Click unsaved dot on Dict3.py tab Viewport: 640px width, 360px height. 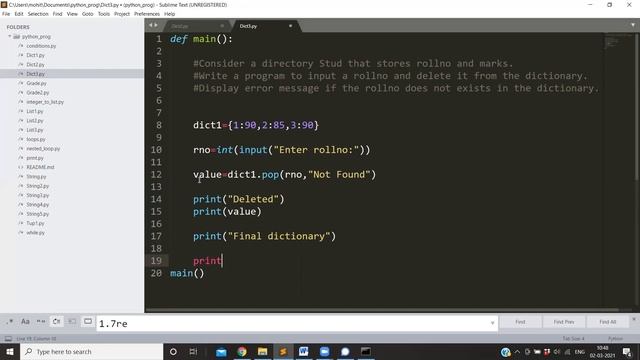click(x=291, y=26)
